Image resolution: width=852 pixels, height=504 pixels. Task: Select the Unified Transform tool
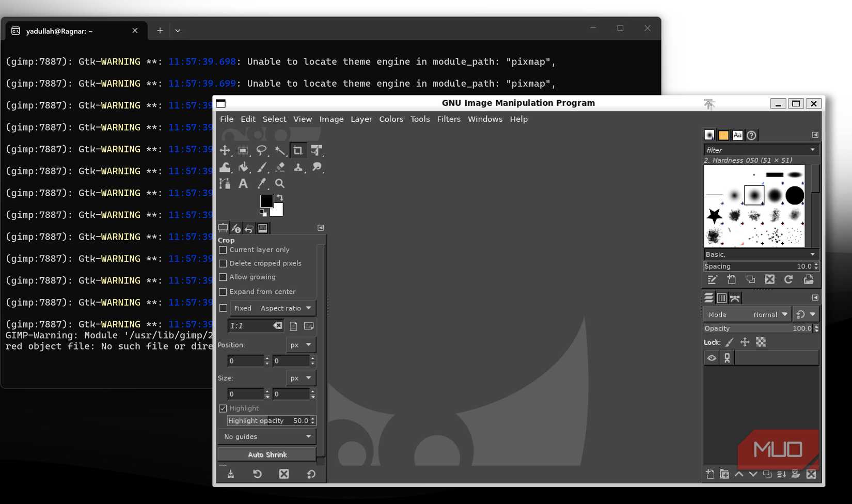click(316, 150)
